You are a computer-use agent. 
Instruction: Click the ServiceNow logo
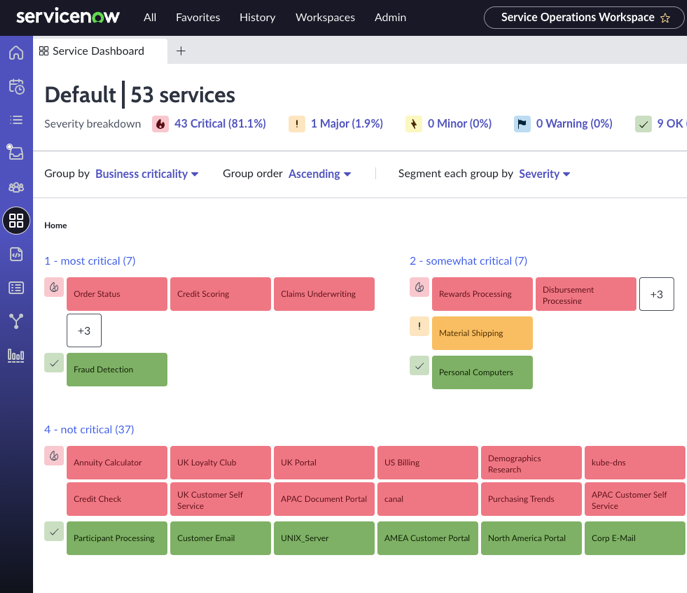click(68, 17)
